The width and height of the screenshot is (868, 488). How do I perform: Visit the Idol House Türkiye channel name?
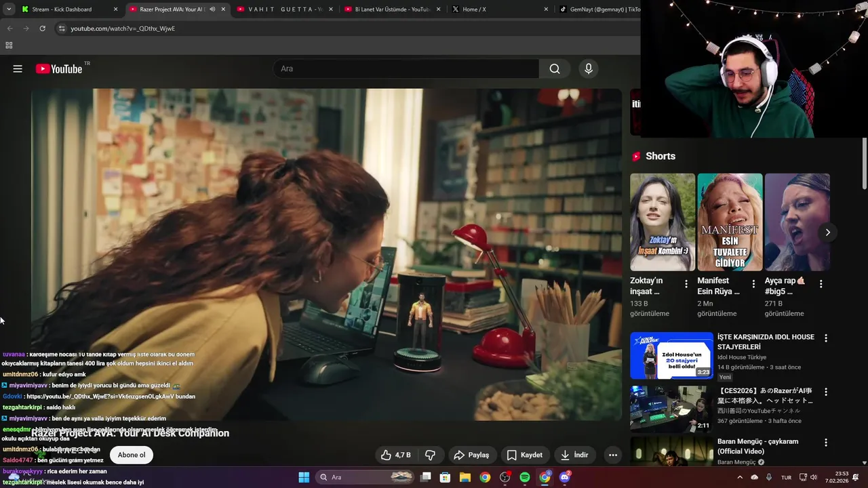point(742,357)
